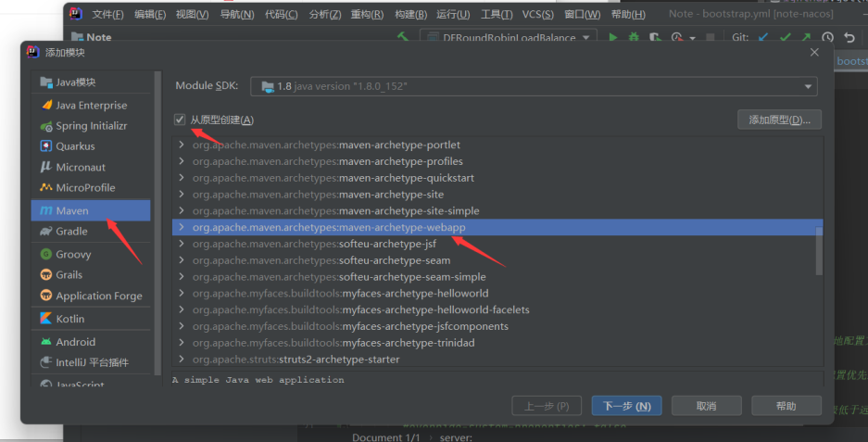The height and width of the screenshot is (442, 868).
Task: Select struts2-archetype-starter row
Action: click(497, 360)
